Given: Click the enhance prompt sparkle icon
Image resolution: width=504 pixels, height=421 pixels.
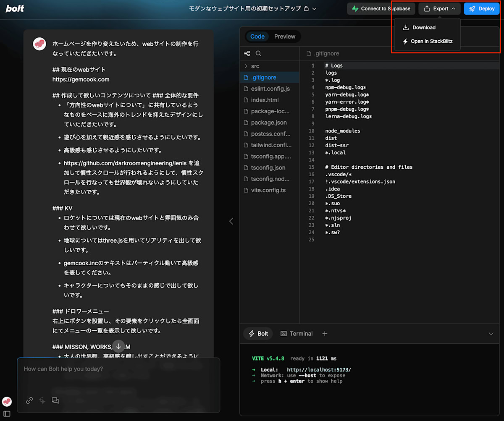Looking at the screenshot, I should pos(42,400).
